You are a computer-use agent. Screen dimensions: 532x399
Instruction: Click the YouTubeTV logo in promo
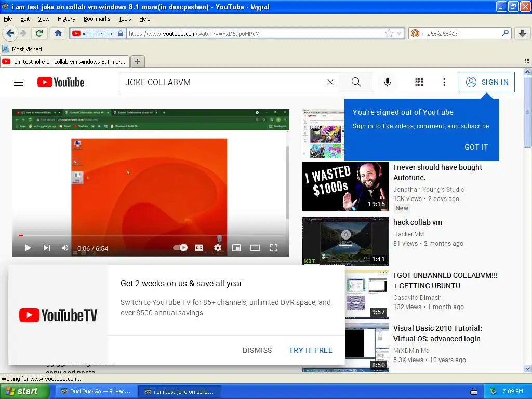(58, 315)
